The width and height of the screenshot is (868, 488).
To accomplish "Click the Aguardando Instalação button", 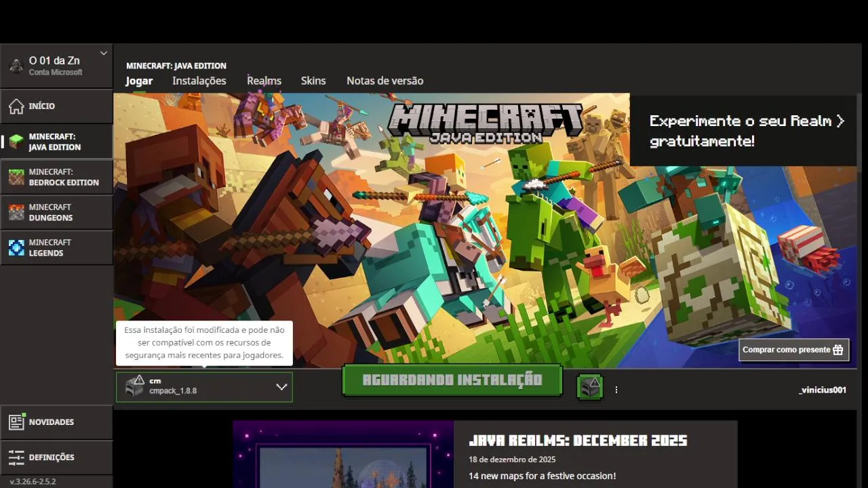I will coord(452,380).
